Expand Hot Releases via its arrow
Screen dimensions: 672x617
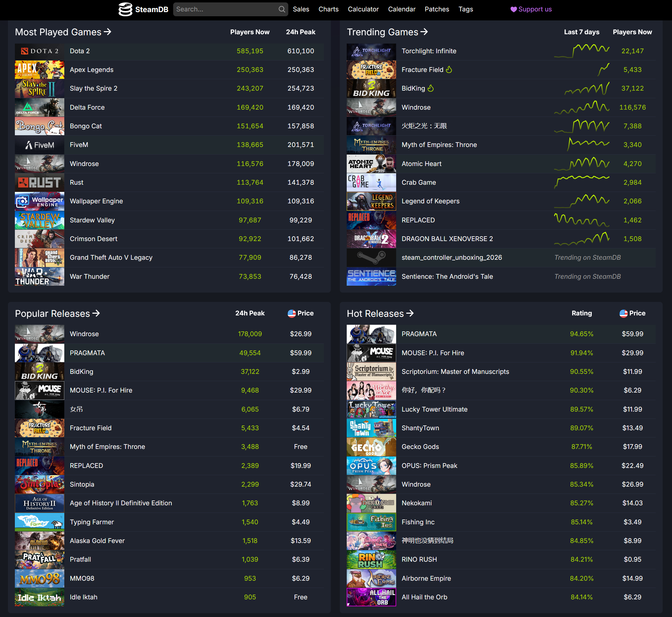coord(410,313)
